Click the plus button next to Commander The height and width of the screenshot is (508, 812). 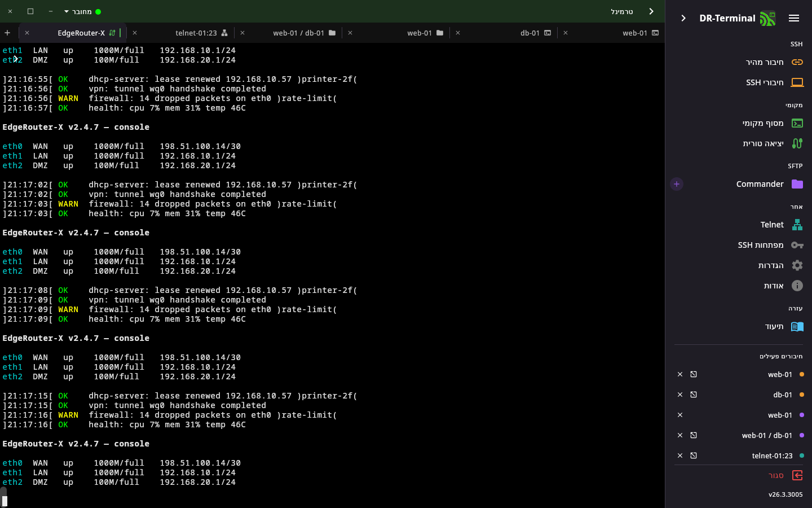[677, 184]
